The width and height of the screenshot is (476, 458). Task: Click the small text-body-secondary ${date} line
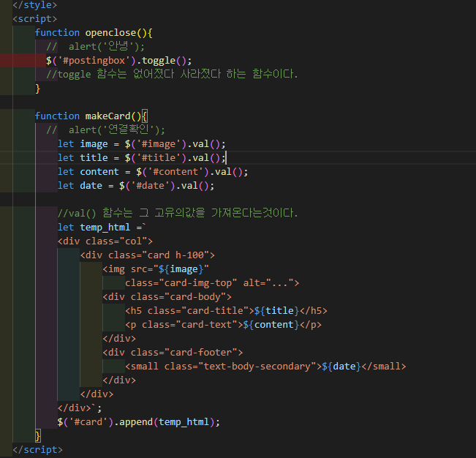(265, 367)
